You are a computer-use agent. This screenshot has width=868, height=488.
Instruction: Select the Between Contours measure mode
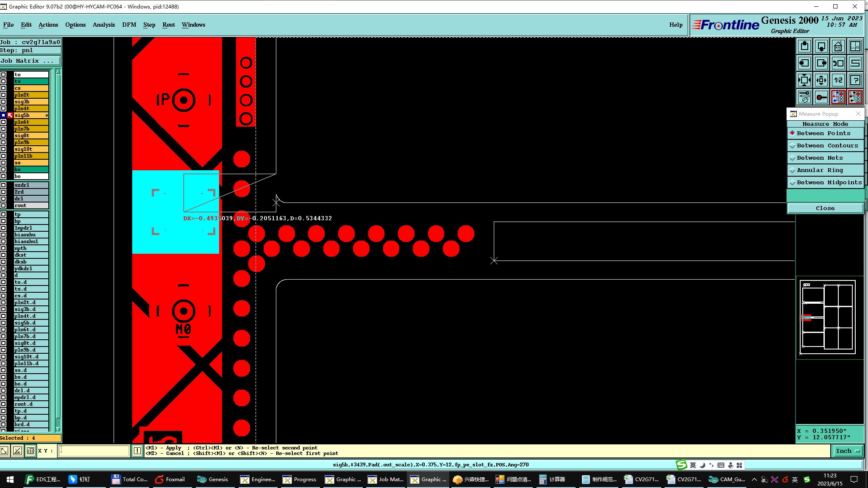pos(827,145)
